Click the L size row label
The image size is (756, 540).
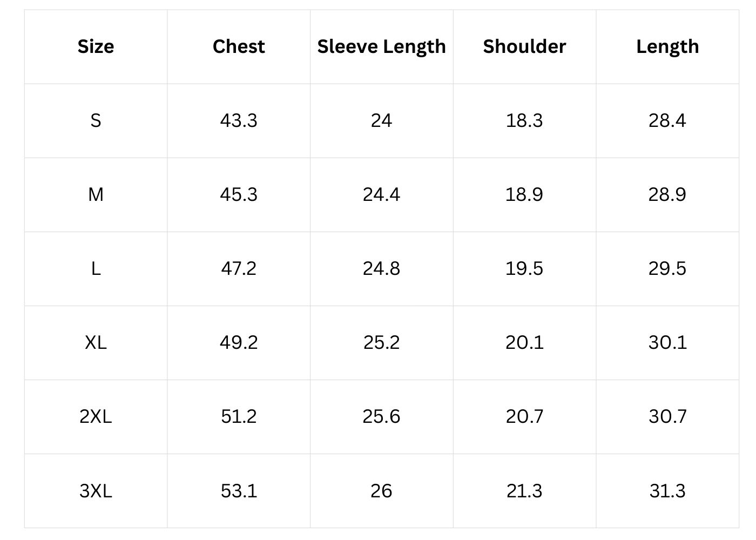pyautogui.click(x=96, y=268)
